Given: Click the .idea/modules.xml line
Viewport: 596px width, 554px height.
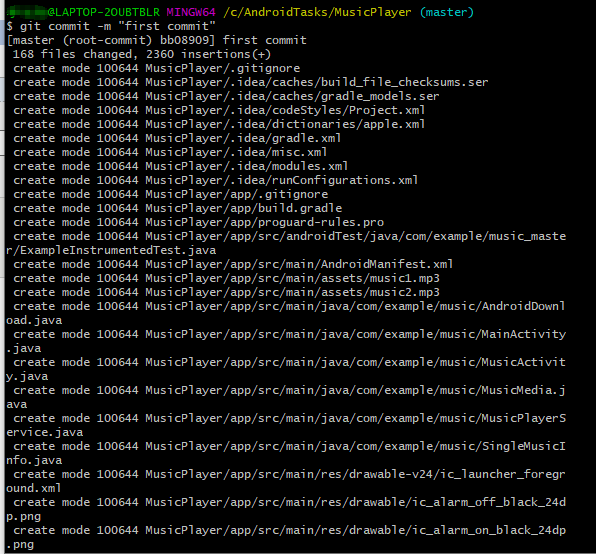Looking at the screenshot, I should [181, 166].
